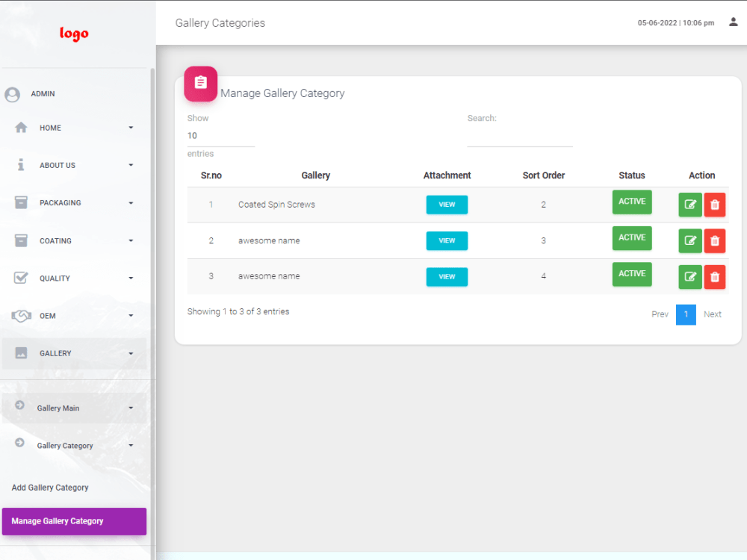Edit the row with sort order 4
Screen dimensions: 747x560
689,277
